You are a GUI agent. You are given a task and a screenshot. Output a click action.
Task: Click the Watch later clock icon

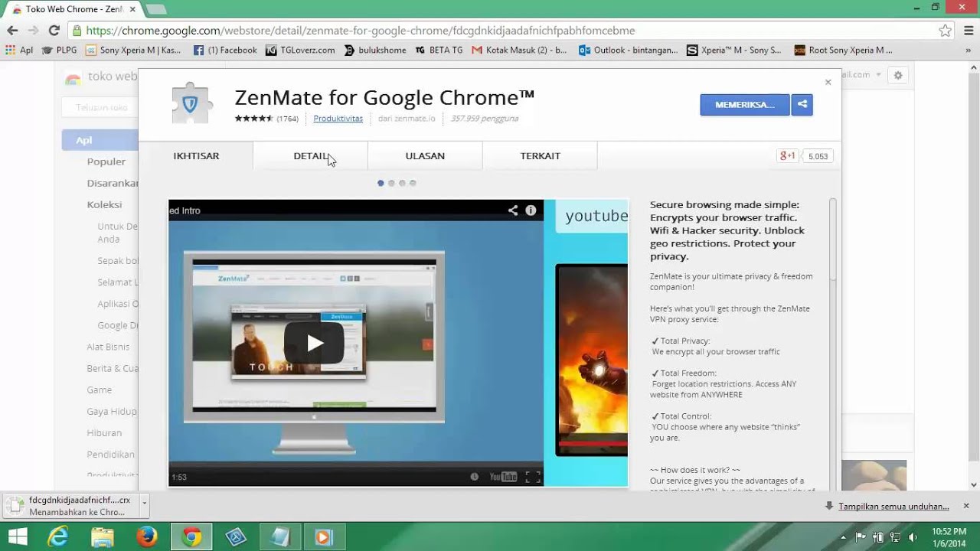tap(474, 477)
